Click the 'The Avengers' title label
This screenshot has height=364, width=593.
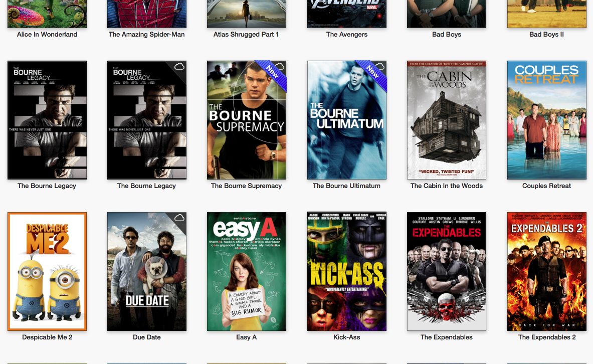(347, 35)
